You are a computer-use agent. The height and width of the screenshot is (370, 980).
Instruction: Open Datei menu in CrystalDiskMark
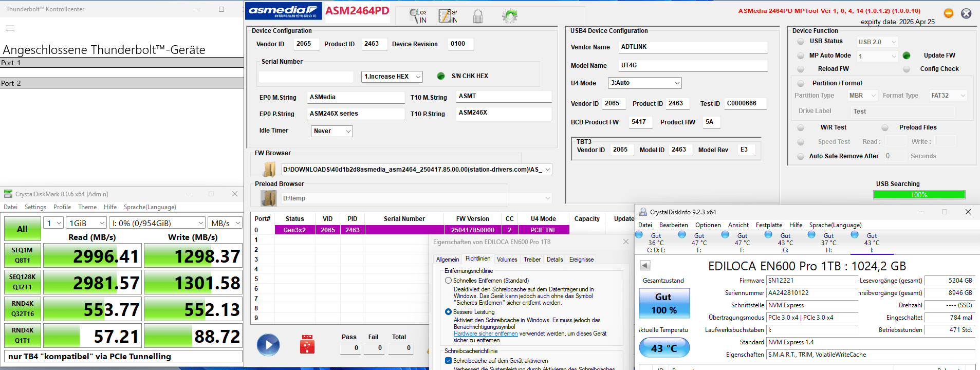10,207
